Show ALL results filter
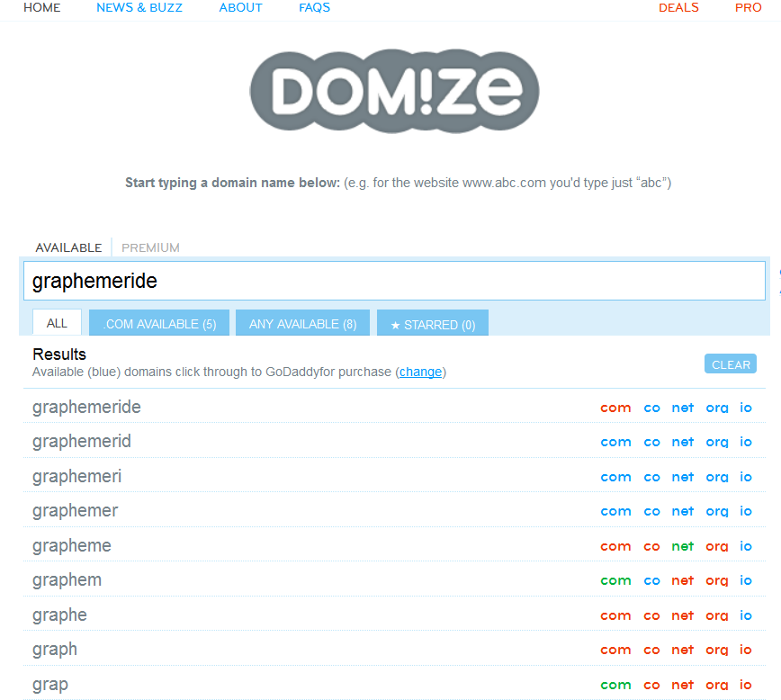781x700 pixels. pos(57,323)
